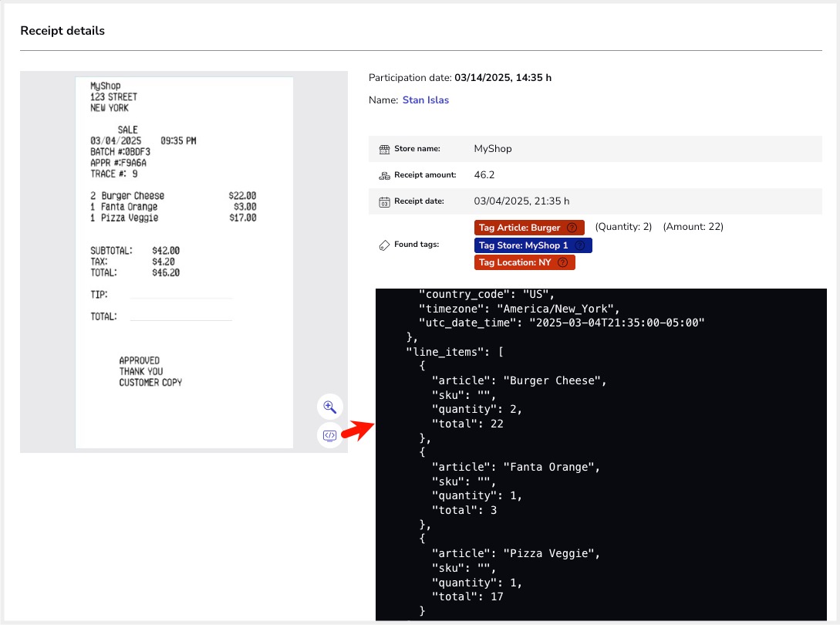Click the receipt date value 03/04/2025
Viewport: 840px width, 625px height.
pyautogui.click(x=521, y=201)
